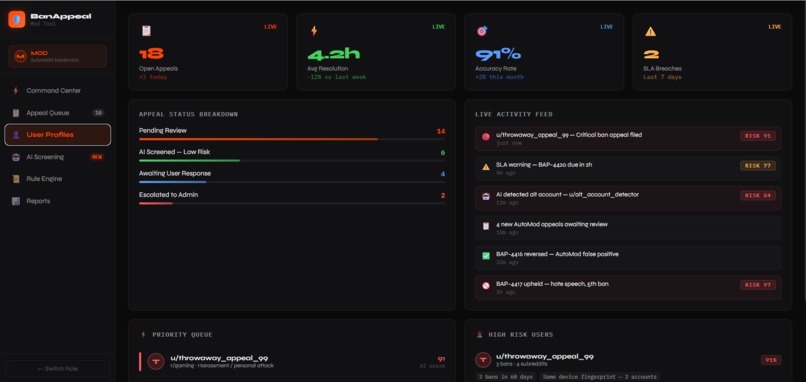Click the Accuracy Rate target icon
The image size is (806, 382).
482,31
